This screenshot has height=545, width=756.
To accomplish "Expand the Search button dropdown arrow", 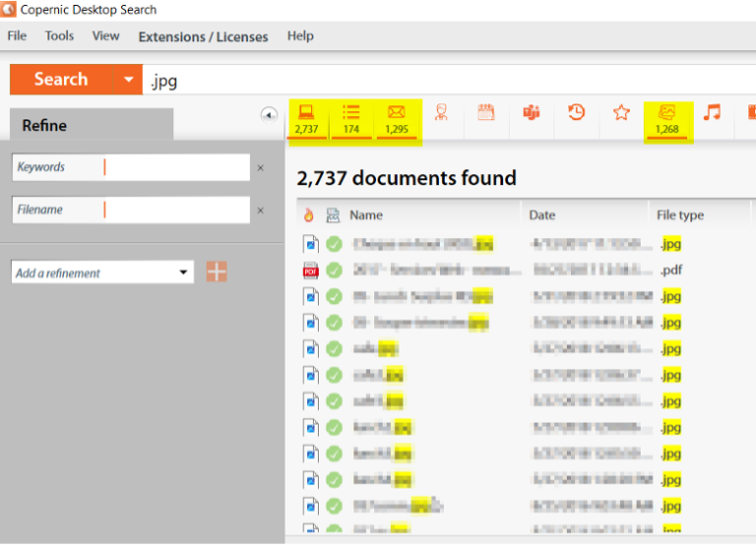I will [x=128, y=80].
